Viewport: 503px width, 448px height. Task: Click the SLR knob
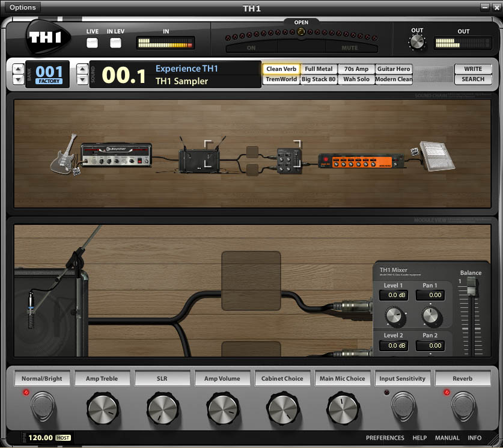(x=163, y=408)
